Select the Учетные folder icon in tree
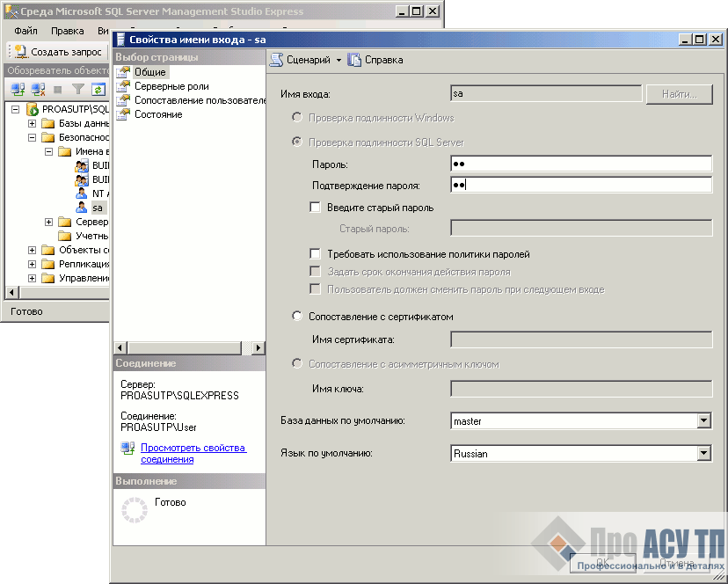Viewport: 728px width, 584px height. click(64, 236)
